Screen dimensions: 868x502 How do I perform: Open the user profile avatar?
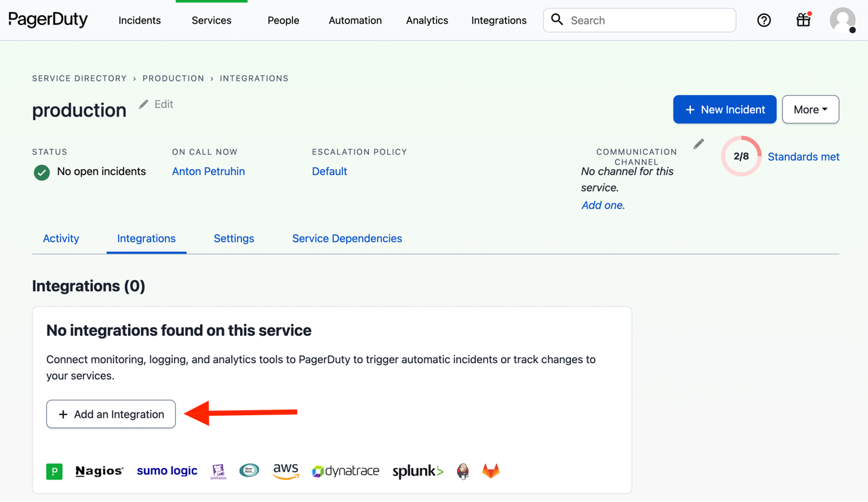843,20
